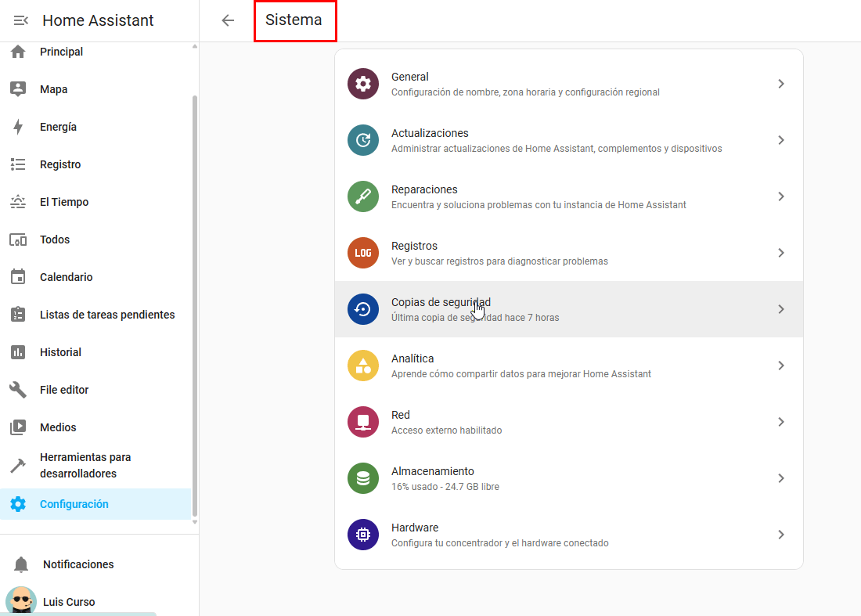Click the sidebar scroll-up arrow
The height and width of the screenshot is (616, 861).
(x=194, y=47)
